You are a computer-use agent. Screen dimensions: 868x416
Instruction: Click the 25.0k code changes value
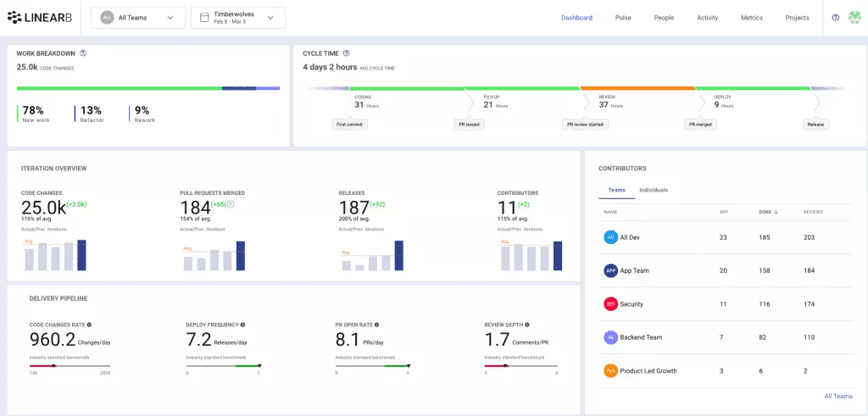(x=43, y=208)
